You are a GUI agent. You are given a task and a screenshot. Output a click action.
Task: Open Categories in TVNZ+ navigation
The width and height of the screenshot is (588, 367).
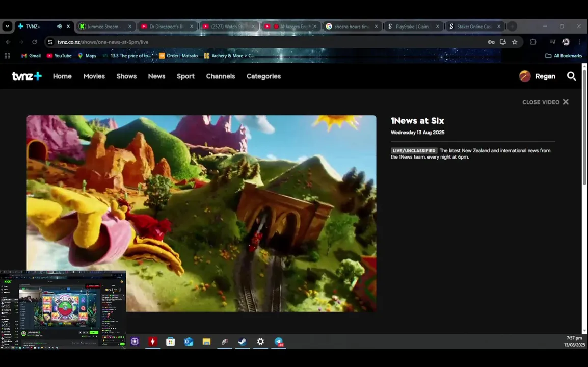point(263,76)
